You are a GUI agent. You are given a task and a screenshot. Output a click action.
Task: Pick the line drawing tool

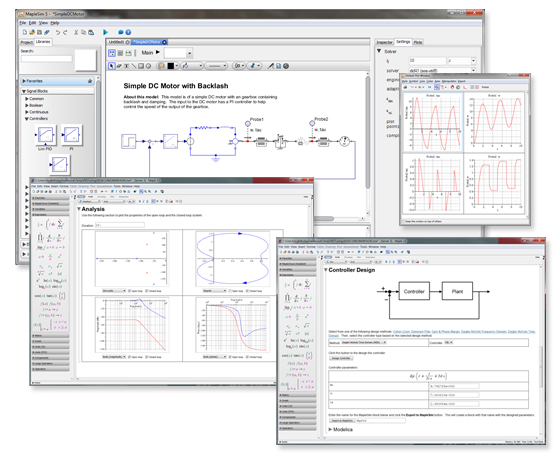tap(134, 66)
